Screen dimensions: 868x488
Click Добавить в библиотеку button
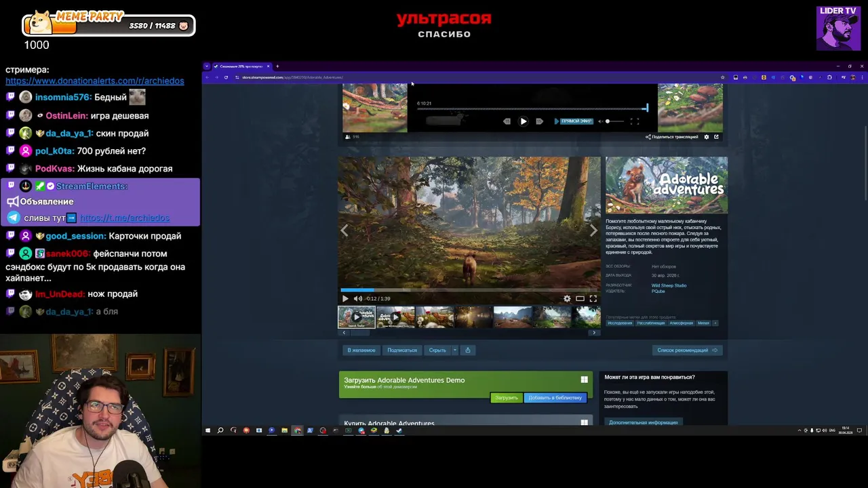click(x=555, y=398)
